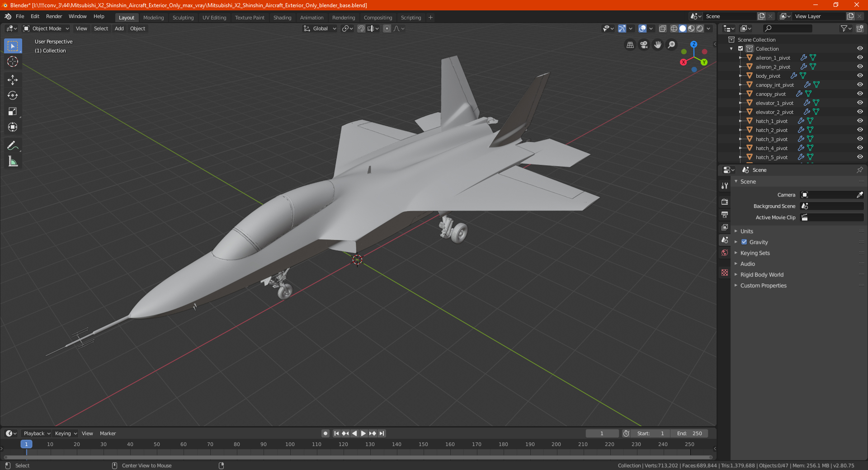Viewport: 868px width, 470px height.
Task: Click the current frame number field
Action: (x=602, y=433)
